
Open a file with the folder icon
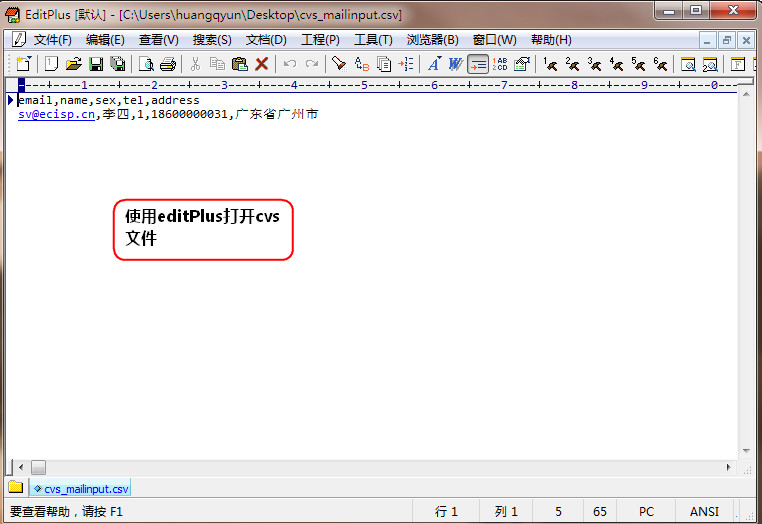coord(73,64)
